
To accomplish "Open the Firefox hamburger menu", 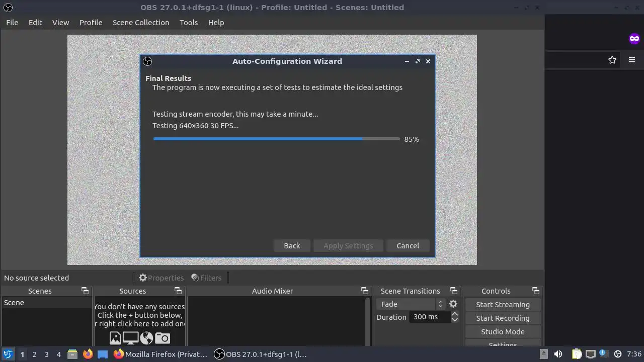I will (632, 60).
